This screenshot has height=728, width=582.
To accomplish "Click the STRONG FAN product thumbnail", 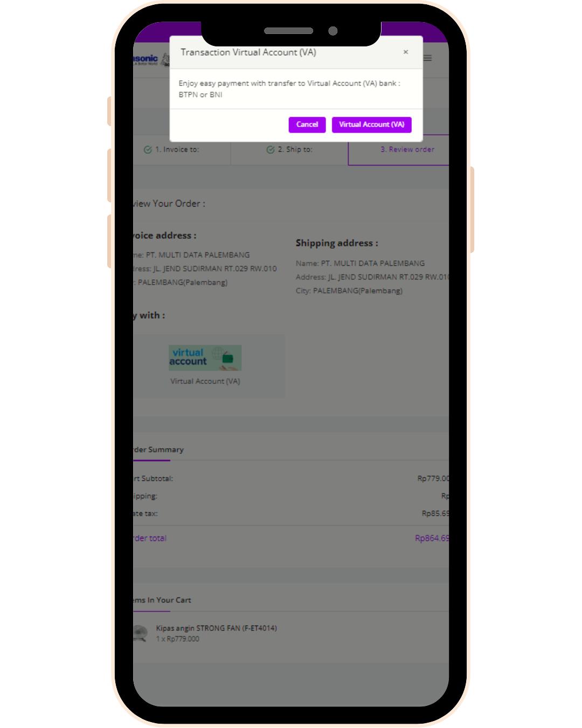I will point(140,633).
